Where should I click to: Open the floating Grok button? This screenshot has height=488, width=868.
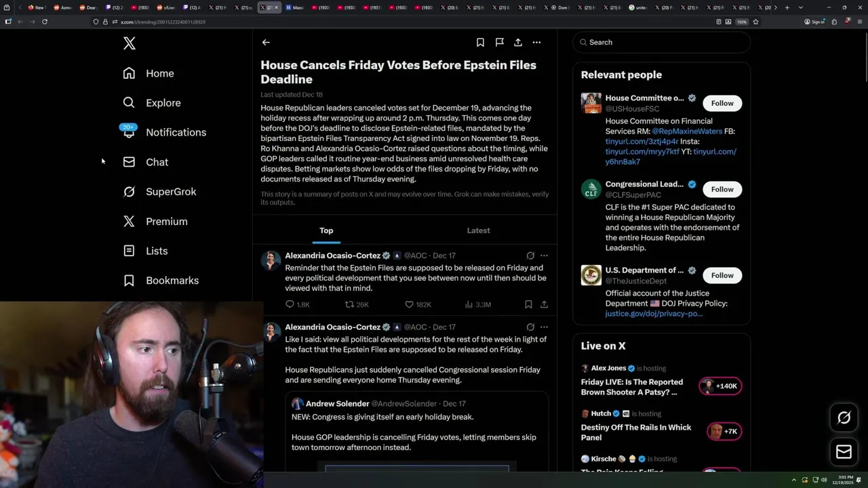click(844, 418)
